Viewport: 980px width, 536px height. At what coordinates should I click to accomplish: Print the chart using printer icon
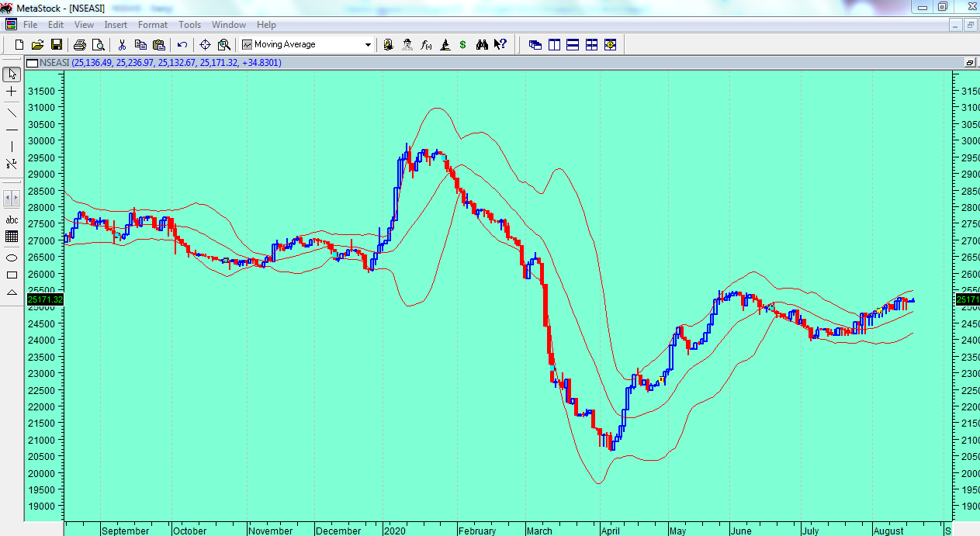click(79, 45)
